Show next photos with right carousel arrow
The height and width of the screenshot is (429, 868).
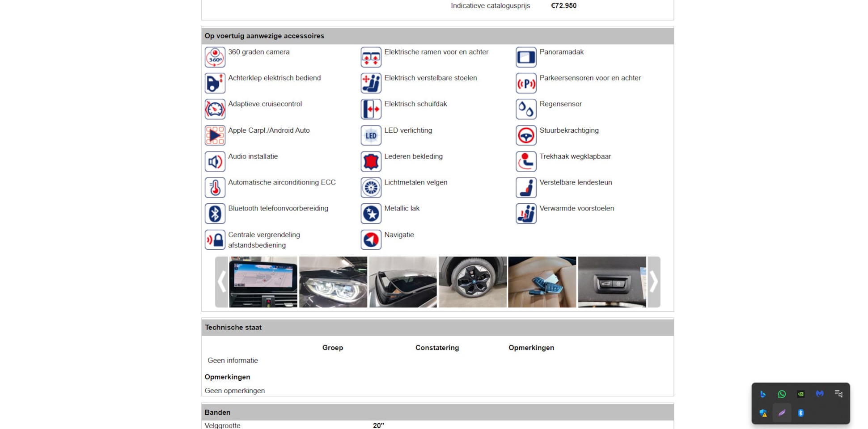(654, 282)
